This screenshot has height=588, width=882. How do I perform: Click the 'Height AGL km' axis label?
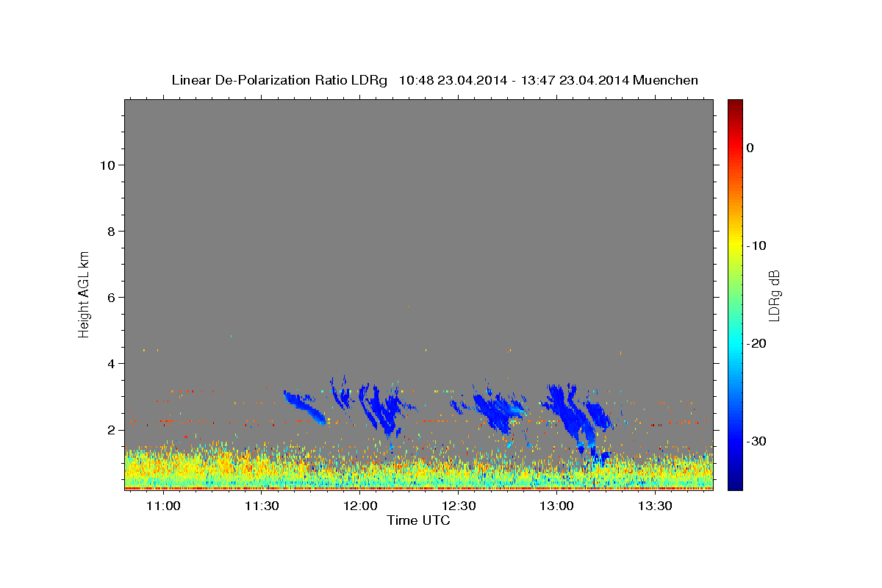click(85, 293)
